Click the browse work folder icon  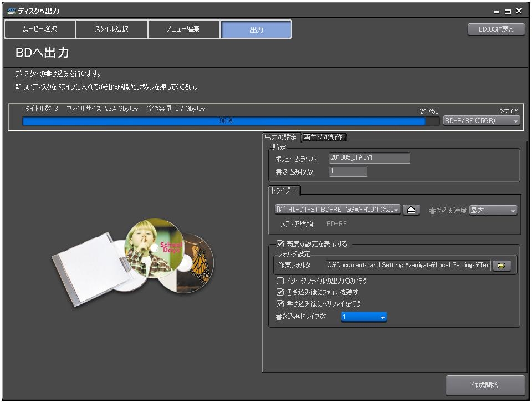point(501,265)
